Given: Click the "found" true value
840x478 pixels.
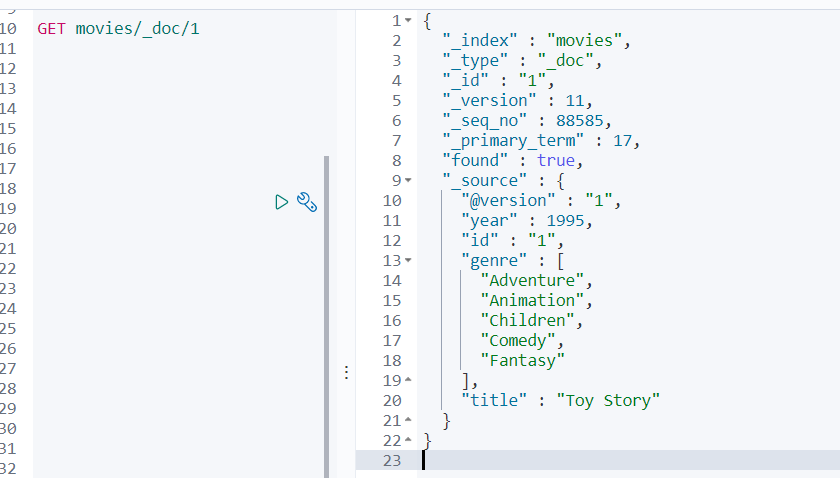Looking at the screenshot, I should 556,161.
